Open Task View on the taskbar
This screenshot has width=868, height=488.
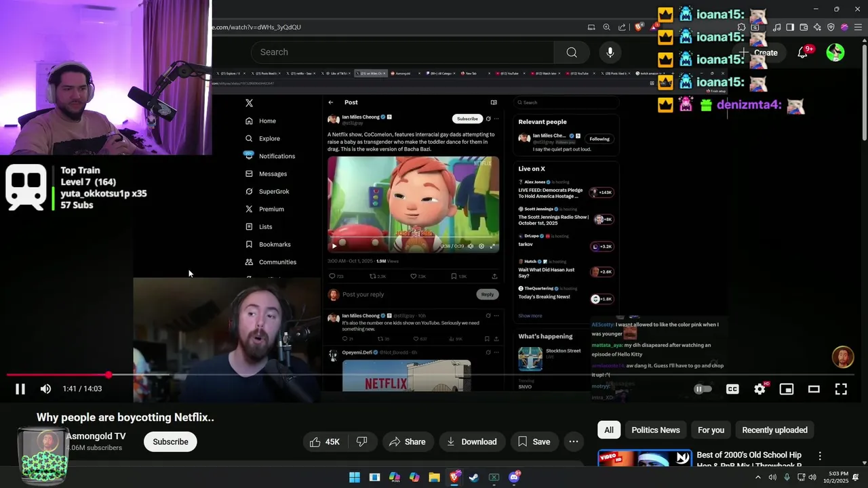coord(374,477)
